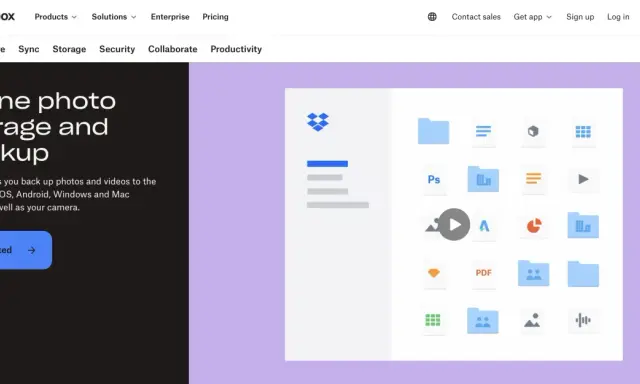Viewport: 640px width, 384px height.
Task: Click the plain blue folder in the fourth row
Action: point(583,274)
